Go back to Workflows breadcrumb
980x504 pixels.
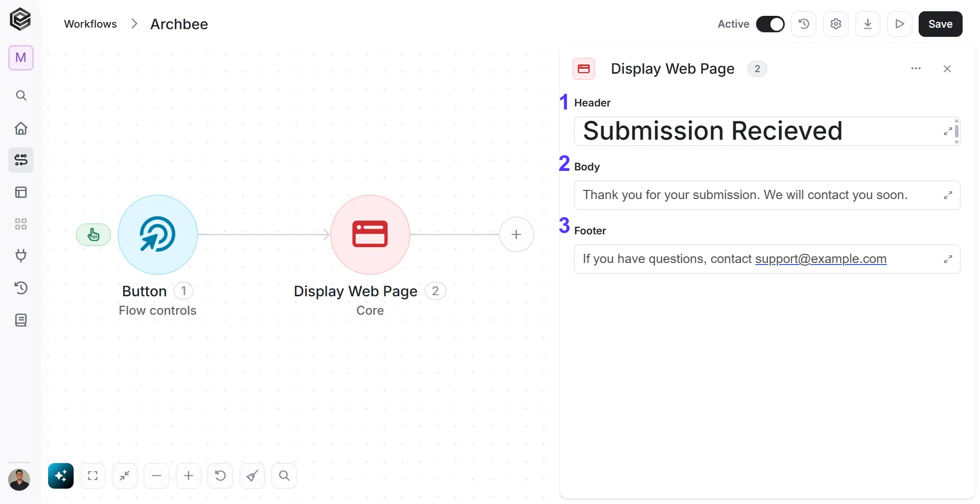coord(90,24)
